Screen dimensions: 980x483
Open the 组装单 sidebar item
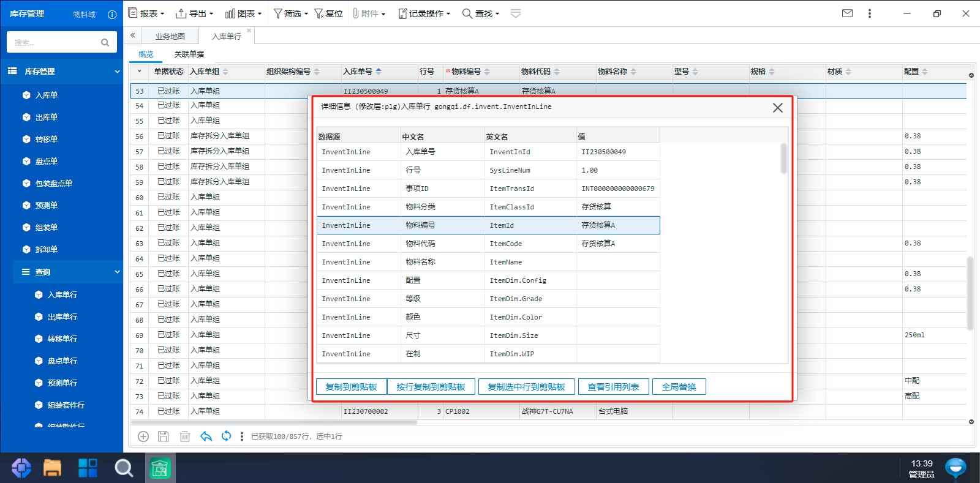coord(47,227)
